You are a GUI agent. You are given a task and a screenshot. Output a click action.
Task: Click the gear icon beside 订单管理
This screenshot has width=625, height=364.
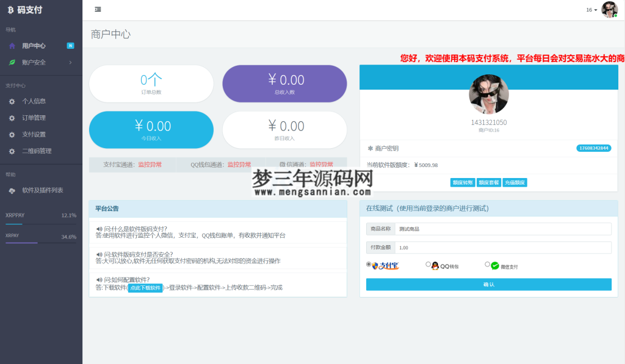(12, 118)
